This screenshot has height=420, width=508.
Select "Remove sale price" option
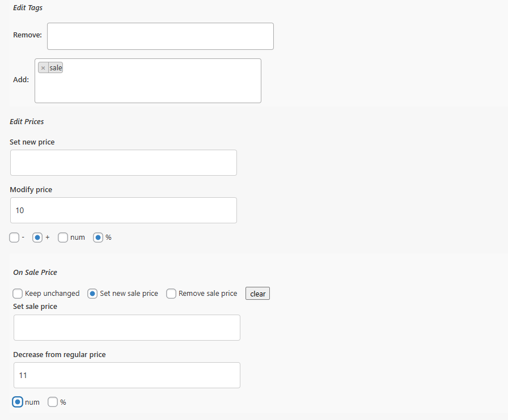(x=171, y=294)
